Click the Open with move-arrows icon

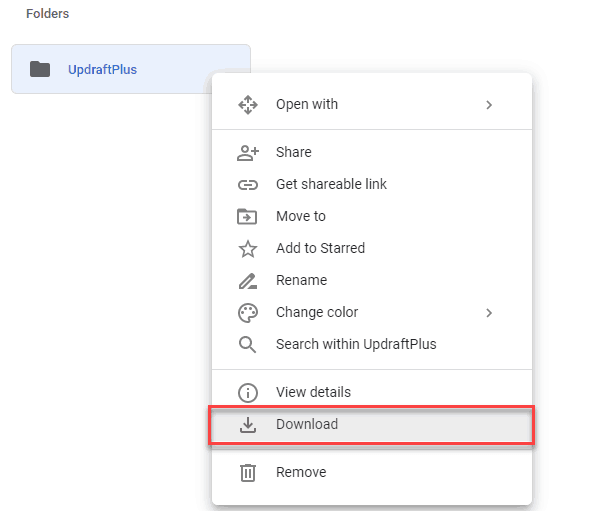pyautogui.click(x=248, y=105)
